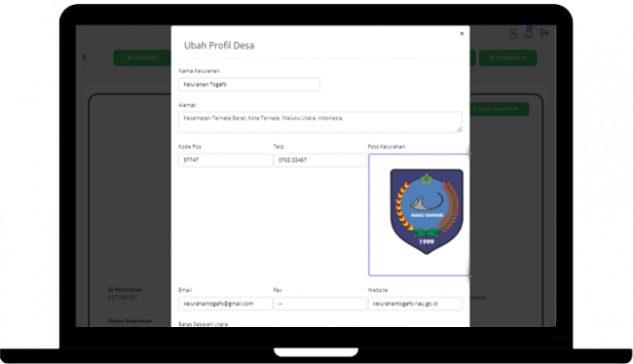Viewport: 633px width, 364px height.
Task: Click the logout icon in header
Action: point(544,33)
